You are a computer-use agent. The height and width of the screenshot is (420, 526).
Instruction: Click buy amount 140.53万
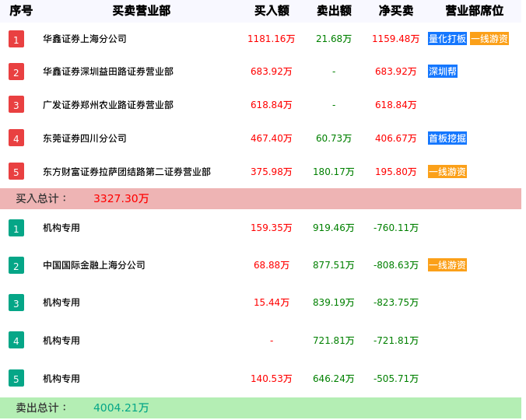272,379
